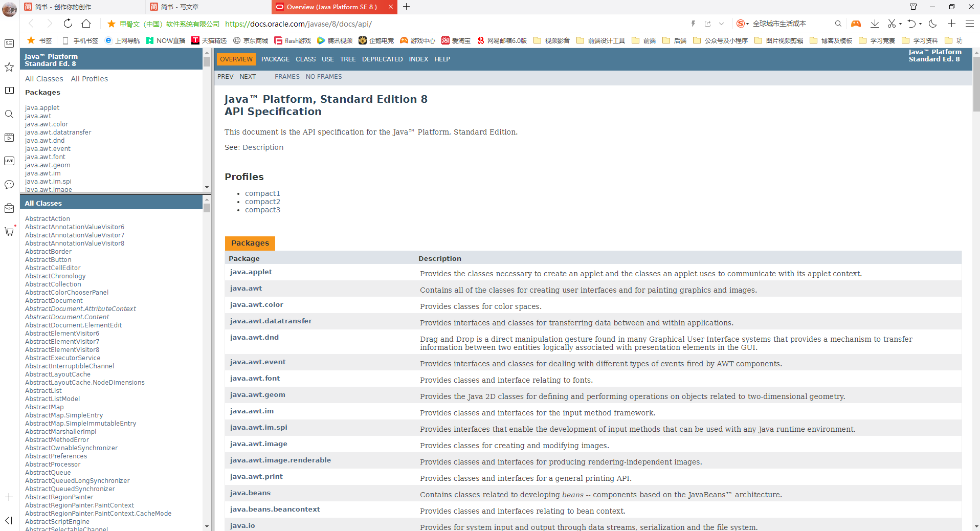The height and width of the screenshot is (531, 980).
Task: Open the 手机书签 bookmark
Action: [80, 40]
